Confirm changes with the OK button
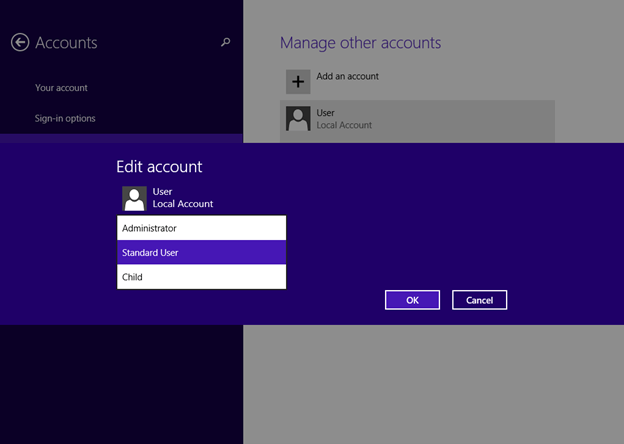 click(x=412, y=300)
